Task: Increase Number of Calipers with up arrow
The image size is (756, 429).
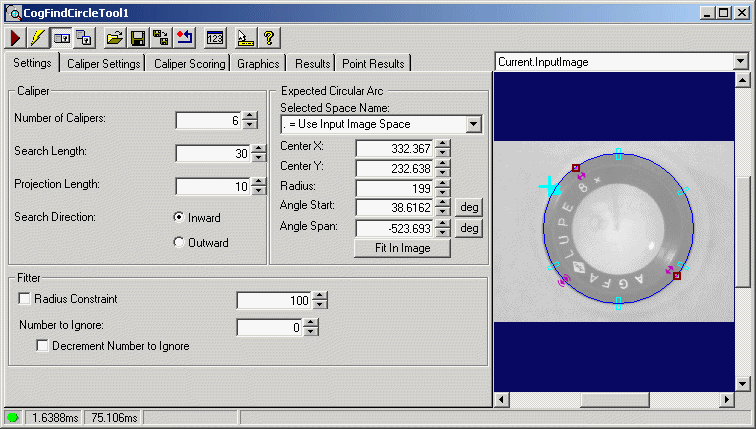Action: (250, 116)
